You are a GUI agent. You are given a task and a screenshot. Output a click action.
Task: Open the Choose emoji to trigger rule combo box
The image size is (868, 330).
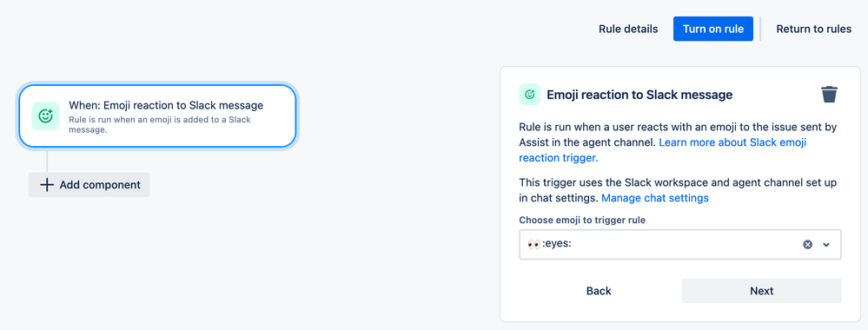[679, 244]
